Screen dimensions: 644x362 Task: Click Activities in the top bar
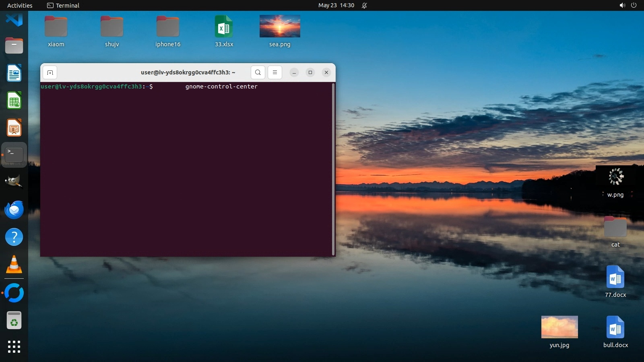[x=20, y=5]
